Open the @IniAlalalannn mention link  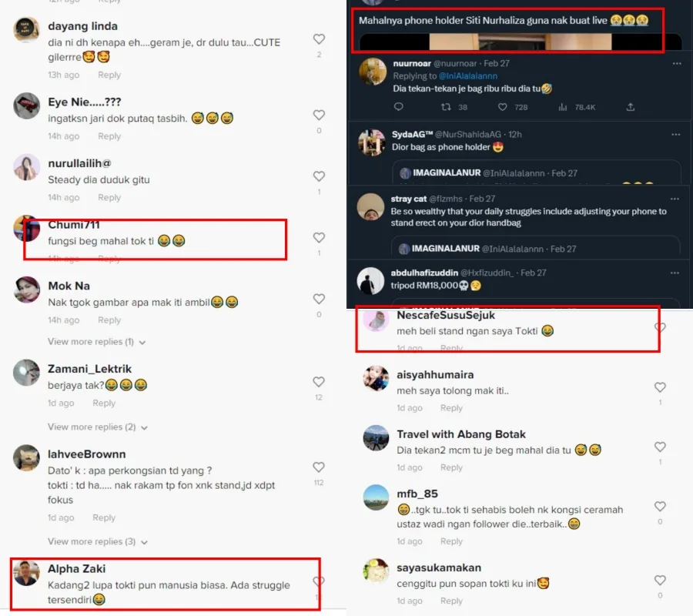[467, 76]
